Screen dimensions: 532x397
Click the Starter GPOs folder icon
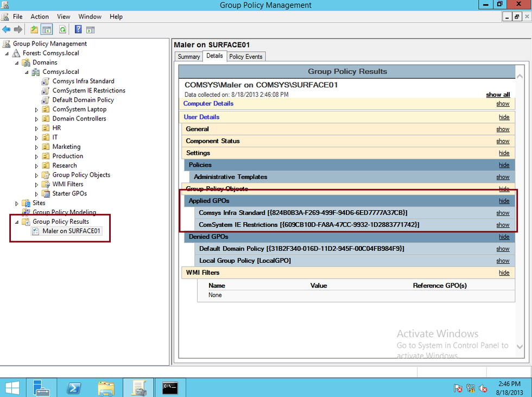[46, 193]
